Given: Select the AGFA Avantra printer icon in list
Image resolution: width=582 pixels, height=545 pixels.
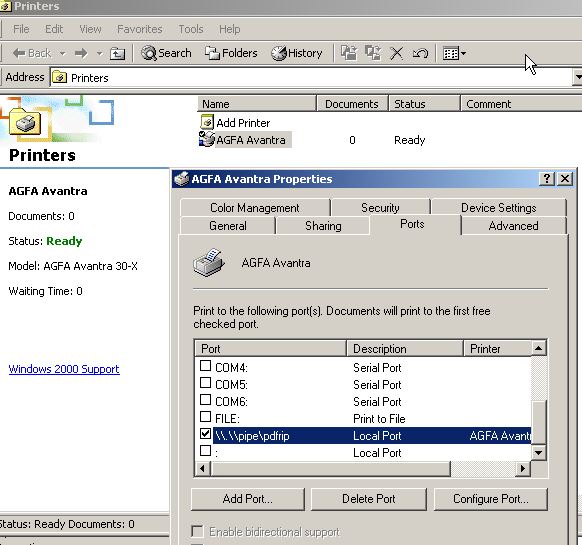Looking at the screenshot, I should click(x=206, y=139).
